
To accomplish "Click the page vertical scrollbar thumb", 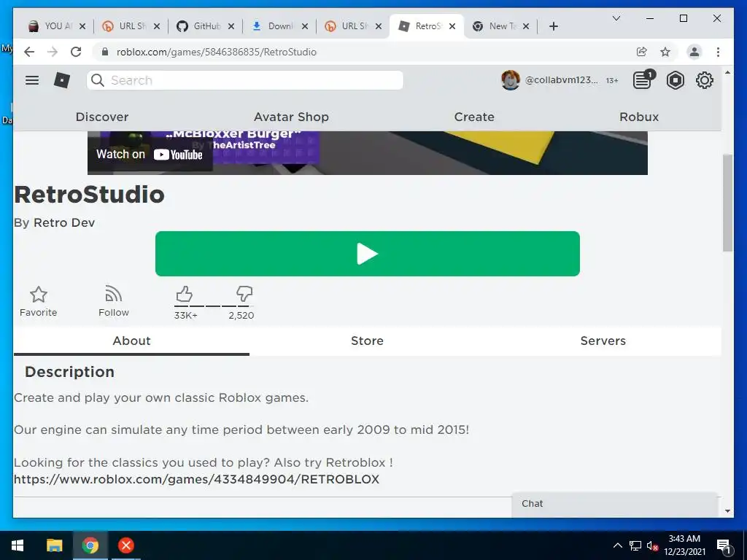I will pyautogui.click(x=727, y=203).
